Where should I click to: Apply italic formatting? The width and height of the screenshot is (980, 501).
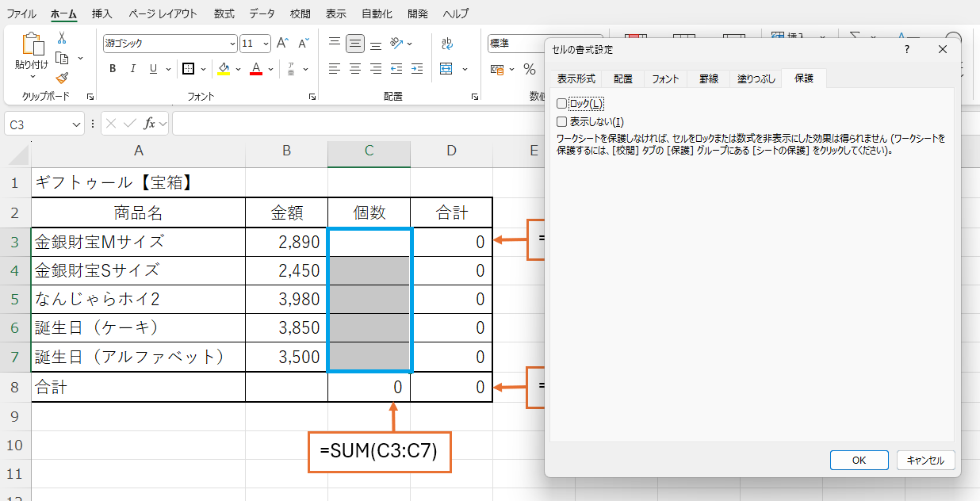coord(132,69)
